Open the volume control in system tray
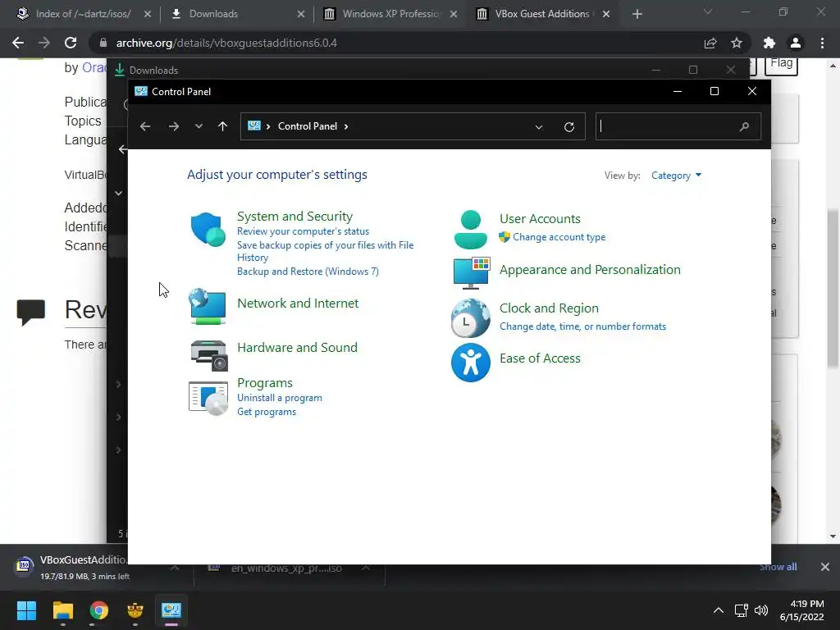840x630 pixels. (761, 610)
